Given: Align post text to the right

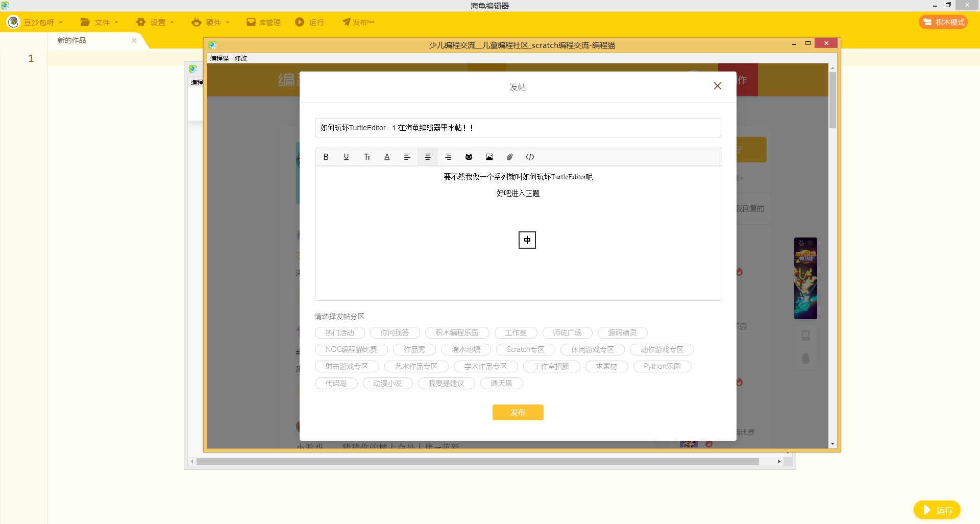Looking at the screenshot, I should point(448,157).
